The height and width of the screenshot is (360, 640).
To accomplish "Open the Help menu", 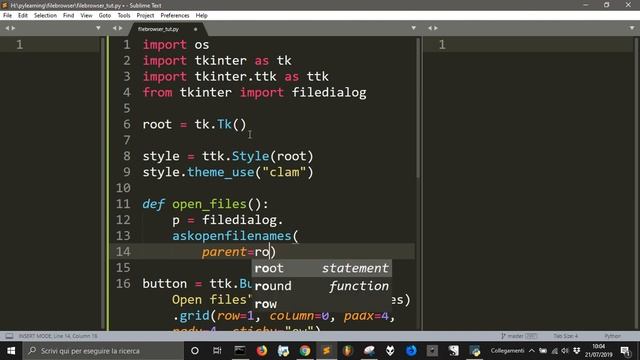I will tap(202, 16).
